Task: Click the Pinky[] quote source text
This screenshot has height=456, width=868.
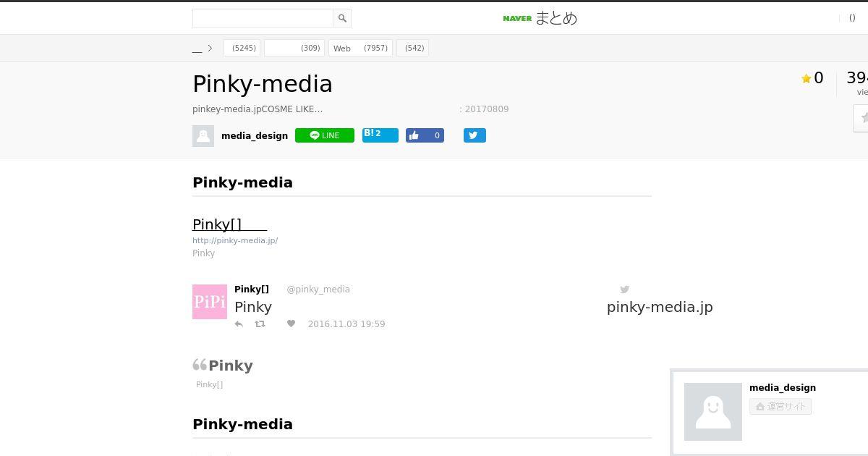Action: pyautogui.click(x=209, y=384)
